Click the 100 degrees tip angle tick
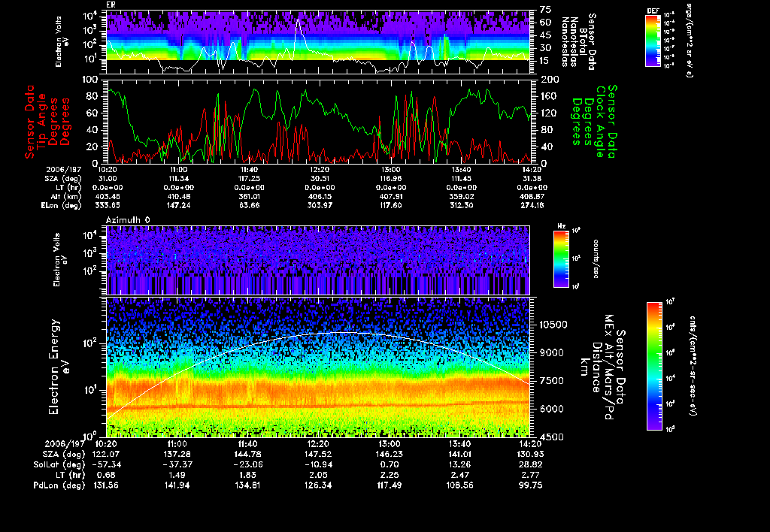Image resolution: width=770 pixels, height=532 pixels. [90, 80]
